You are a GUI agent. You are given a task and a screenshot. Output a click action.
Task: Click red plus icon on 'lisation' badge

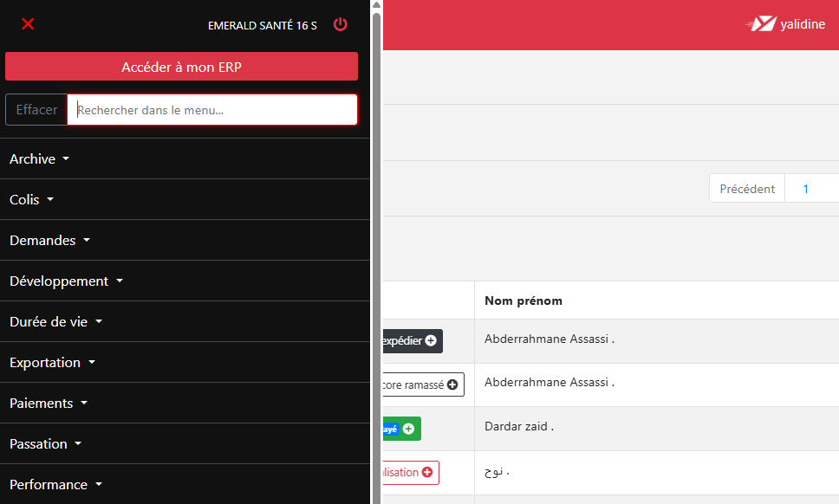tap(427, 473)
